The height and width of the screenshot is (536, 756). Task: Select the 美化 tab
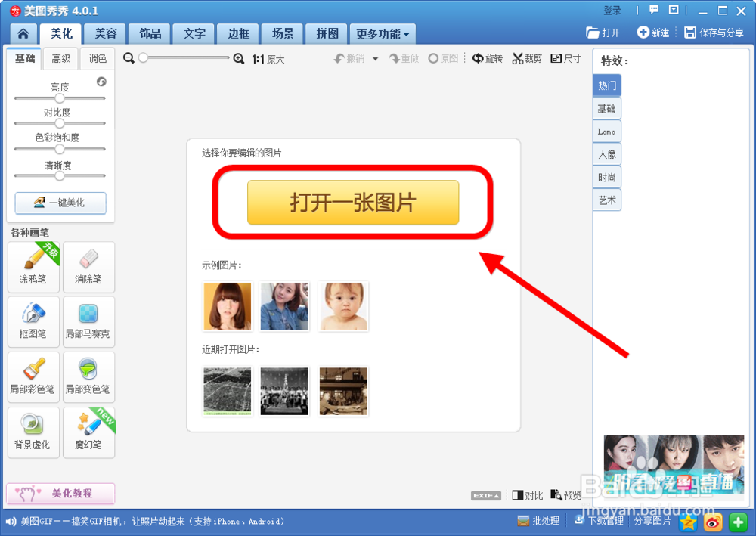pos(61,34)
